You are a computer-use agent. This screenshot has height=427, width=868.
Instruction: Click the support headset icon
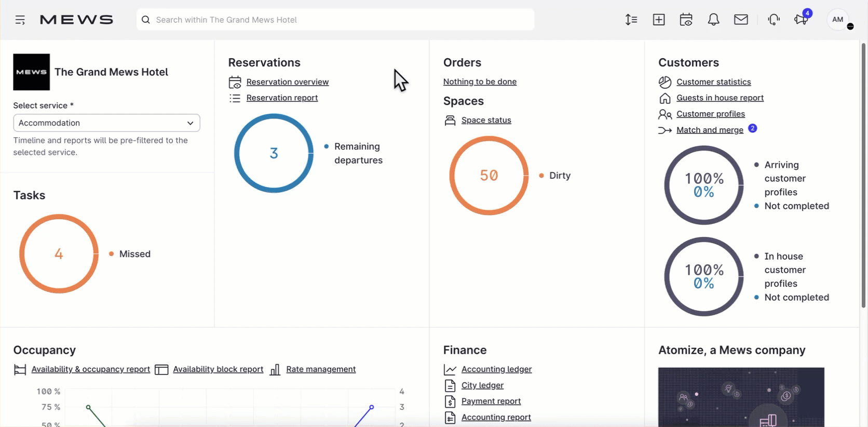click(x=774, y=20)
